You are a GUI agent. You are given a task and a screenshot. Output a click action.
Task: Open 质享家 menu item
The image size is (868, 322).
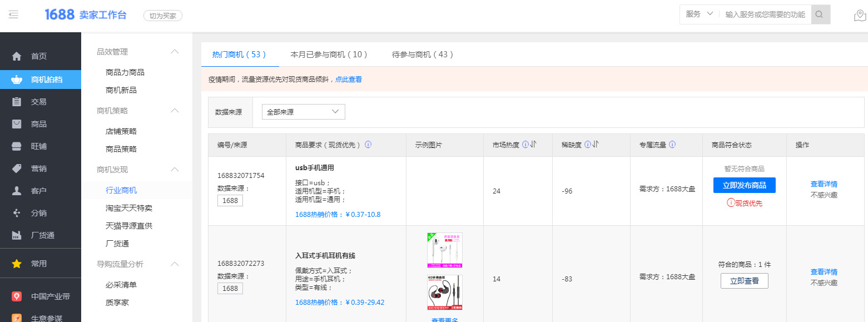point(117,303)
